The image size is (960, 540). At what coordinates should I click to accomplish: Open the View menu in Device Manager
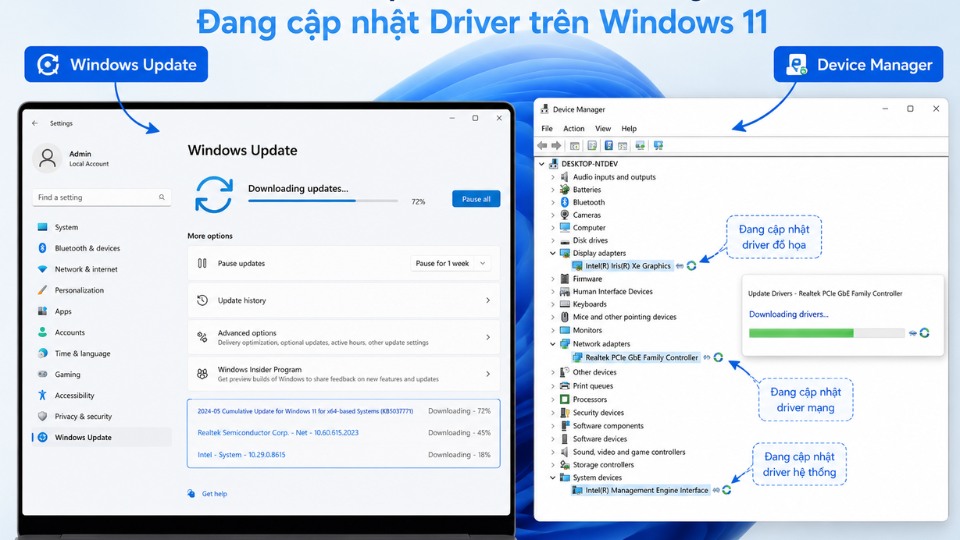tap(603, 129)
